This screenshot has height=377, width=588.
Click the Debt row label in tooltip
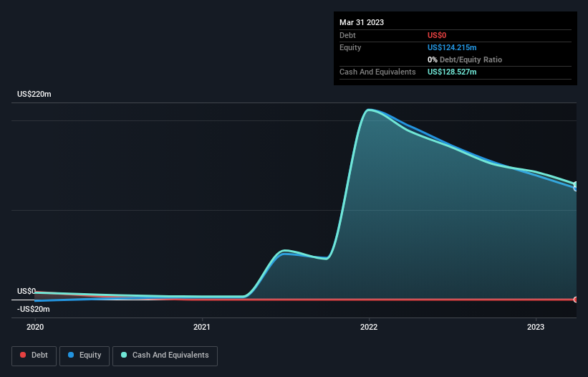point(347,35)
